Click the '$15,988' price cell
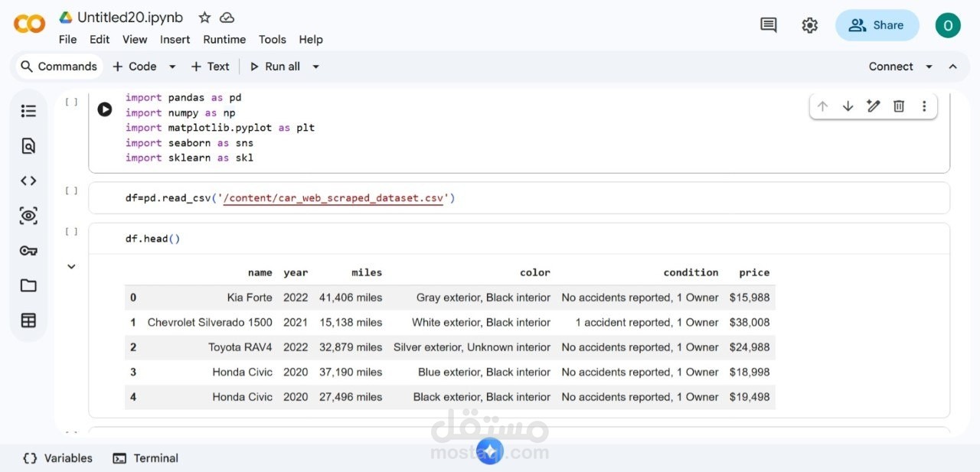 [750, 298]
